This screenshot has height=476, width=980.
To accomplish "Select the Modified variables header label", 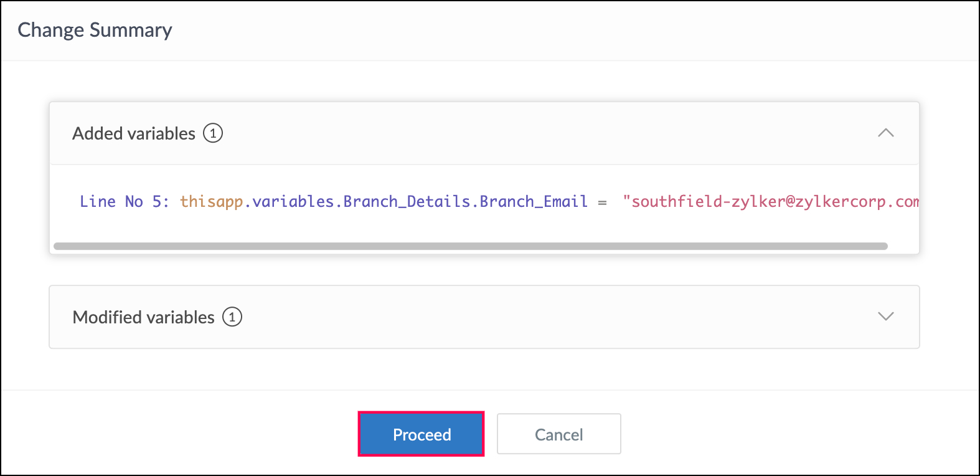I will (143, 317).
